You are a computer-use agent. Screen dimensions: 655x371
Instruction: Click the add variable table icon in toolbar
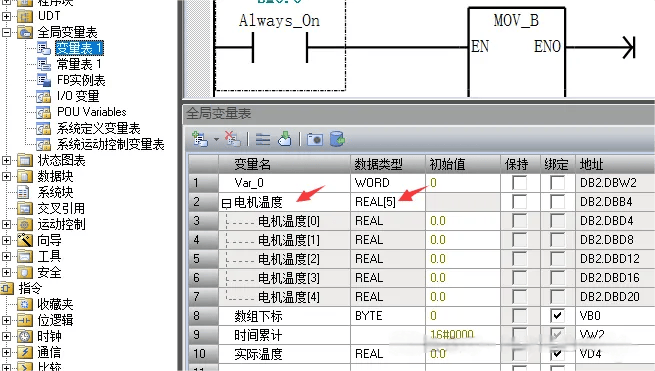coord(200,139)
